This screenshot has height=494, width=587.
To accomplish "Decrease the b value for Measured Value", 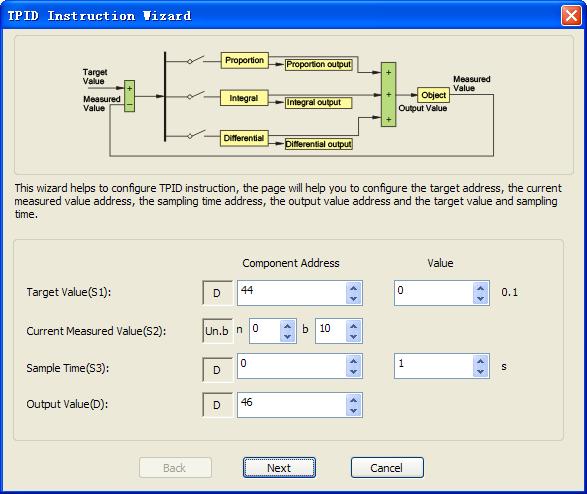I will 353,337.
